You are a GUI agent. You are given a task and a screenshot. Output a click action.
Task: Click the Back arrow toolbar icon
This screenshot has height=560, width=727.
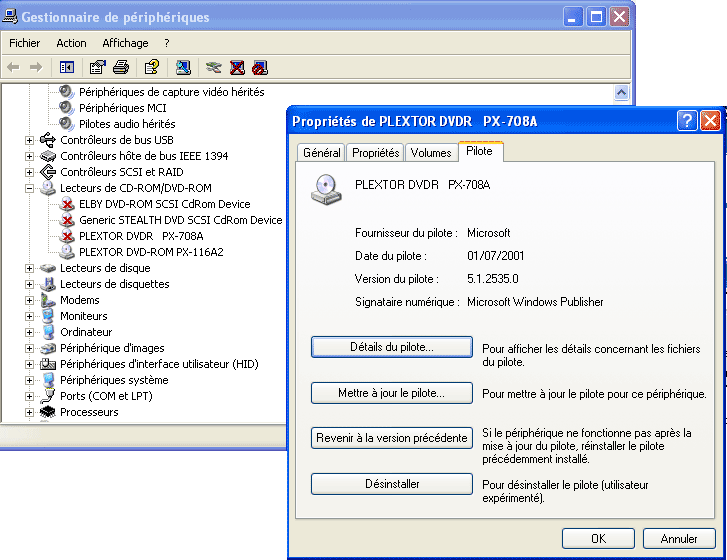point(13,68)
